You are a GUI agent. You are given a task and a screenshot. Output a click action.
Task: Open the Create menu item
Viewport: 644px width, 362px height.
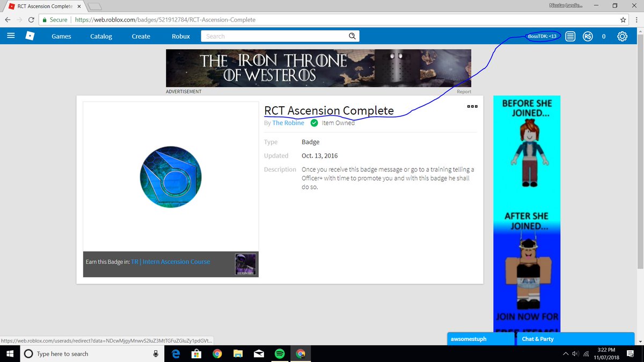coord(141,36)
